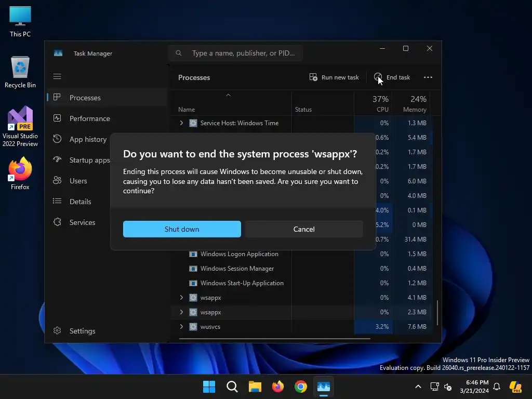Click the Performance sidebar icon
The image size is (532, 399).
(x=57, y=118)
